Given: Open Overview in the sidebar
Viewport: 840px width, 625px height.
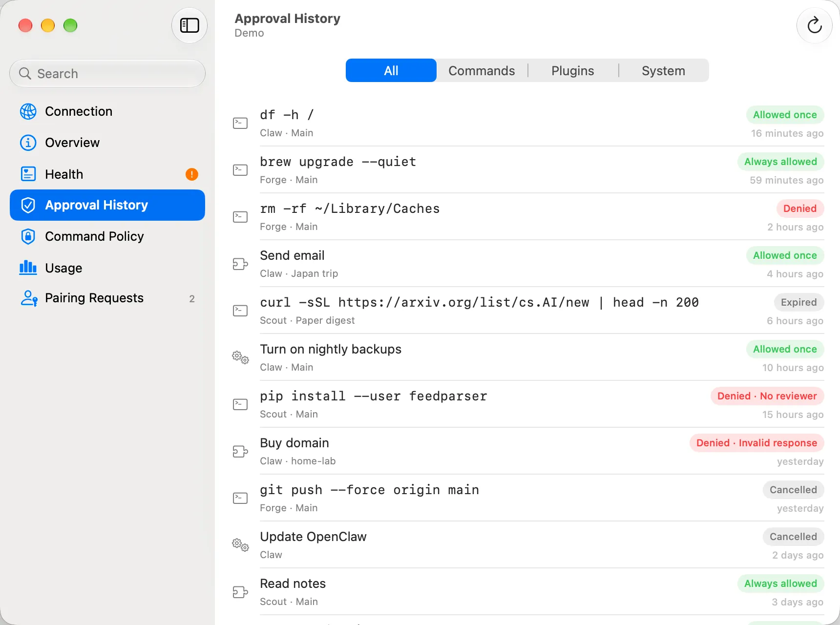Looking at the screenshot, I should [107, 143].
